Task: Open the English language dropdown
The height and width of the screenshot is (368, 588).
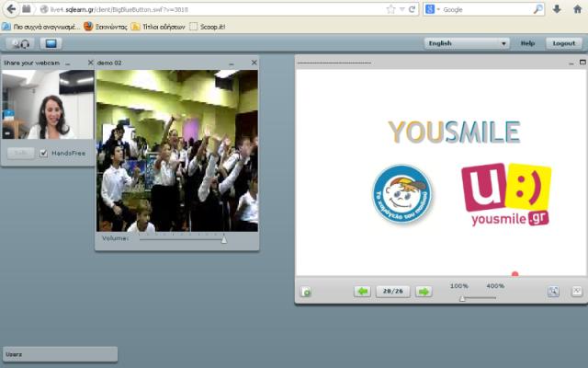Action: pos(467,43)
